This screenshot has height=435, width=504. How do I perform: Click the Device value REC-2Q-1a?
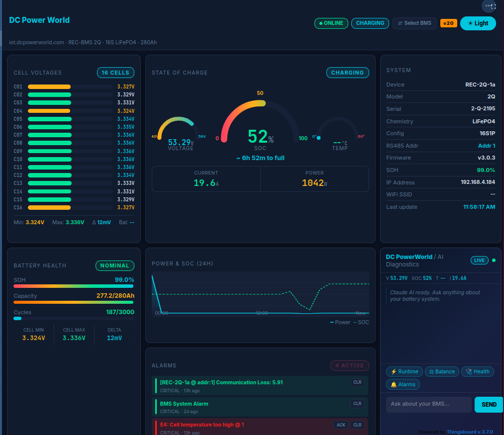coord(480,85)
